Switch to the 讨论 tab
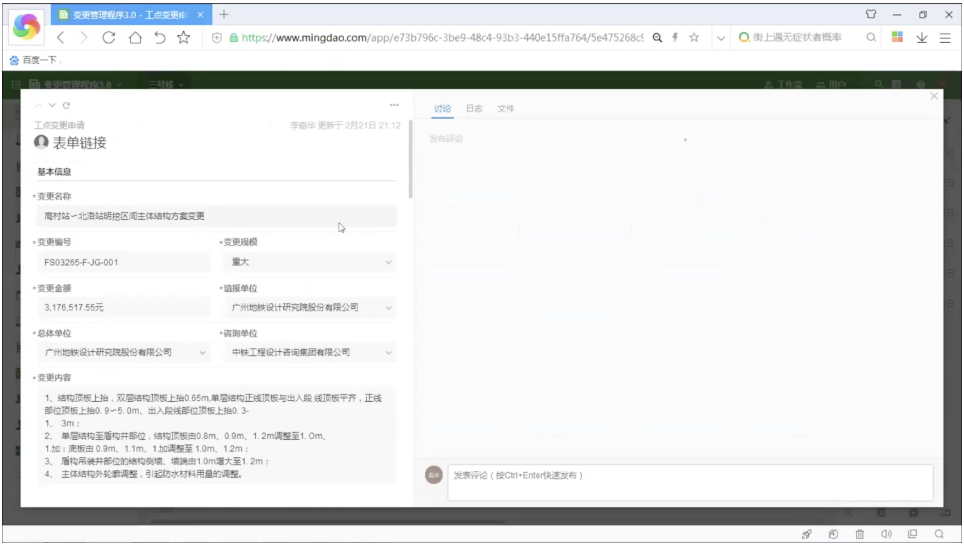964x547 pixels. pos(442,108)
